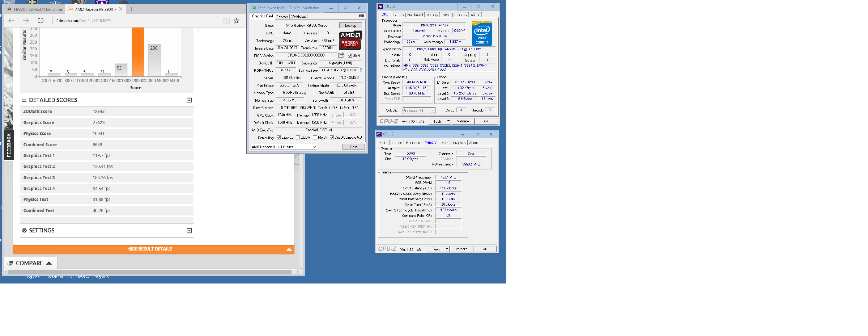This screenshot has height=336, width=868.
Task: Click the GPU-Z camera screenshot icon
Action: click(361, 16)
